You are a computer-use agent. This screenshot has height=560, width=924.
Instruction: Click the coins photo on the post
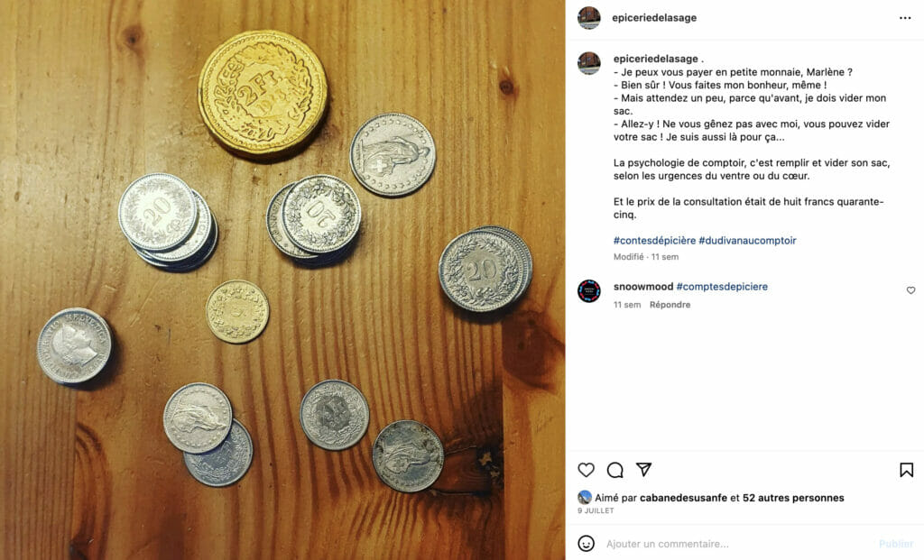coord(282,280)
